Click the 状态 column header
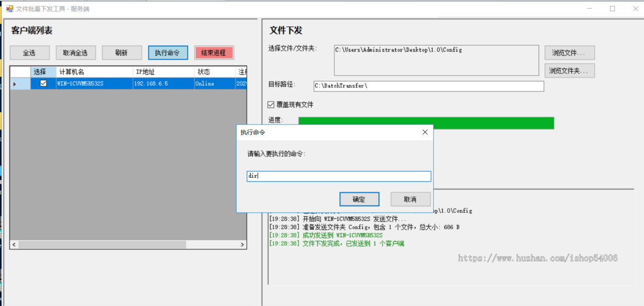This screenshot has height=306, width=644. (215, 72)
